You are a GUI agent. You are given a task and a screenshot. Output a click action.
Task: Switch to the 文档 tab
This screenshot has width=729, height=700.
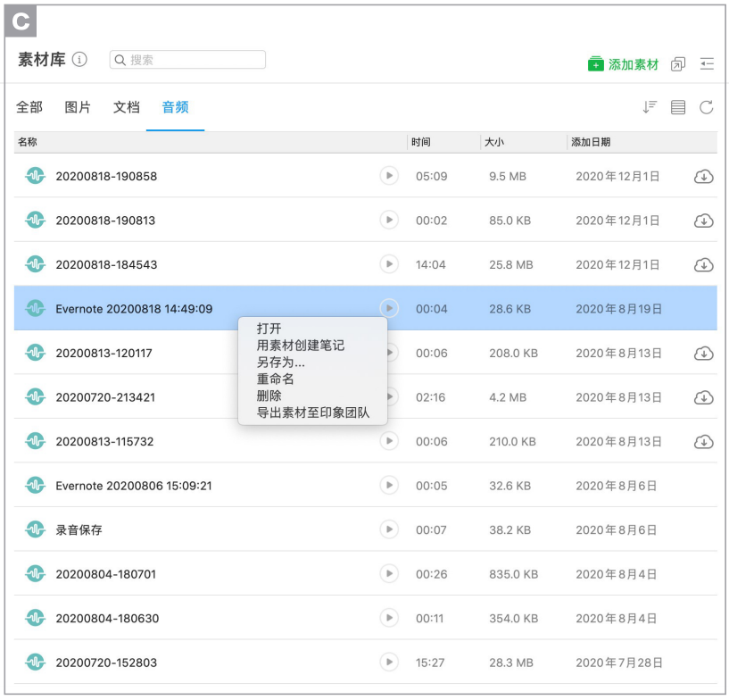pos(127,107)
